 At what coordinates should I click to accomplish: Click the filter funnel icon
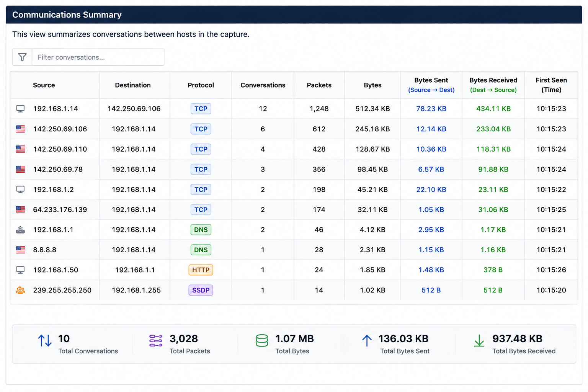point(23,57)
